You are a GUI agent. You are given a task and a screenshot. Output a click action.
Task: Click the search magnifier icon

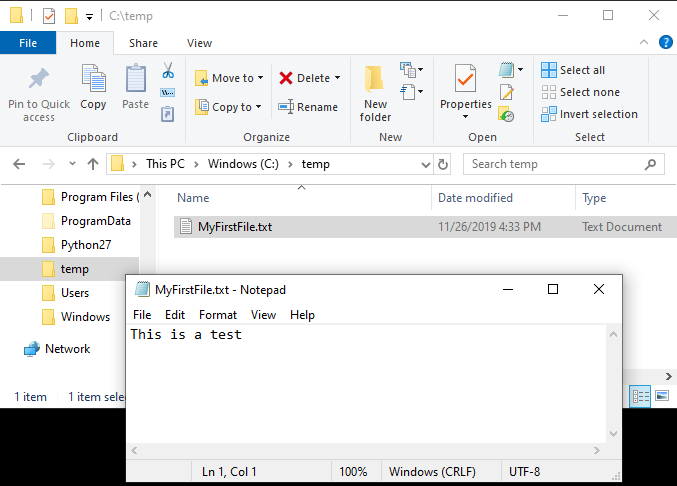(x=650, y=164)
